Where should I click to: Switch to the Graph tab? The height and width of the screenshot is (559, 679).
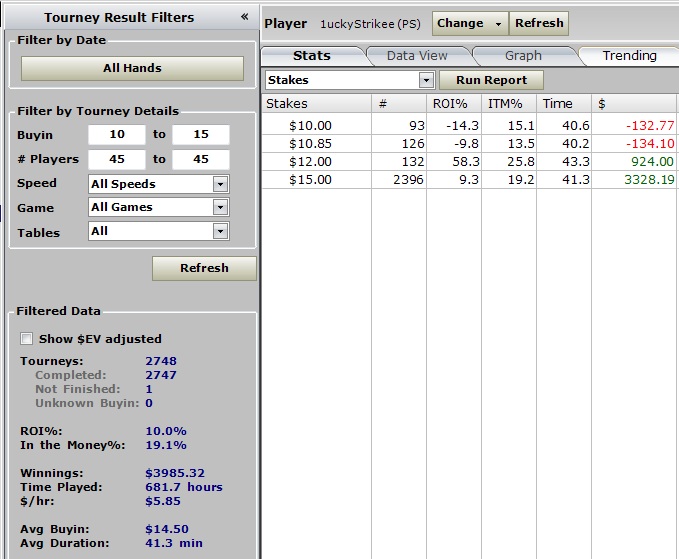(523, 56)
